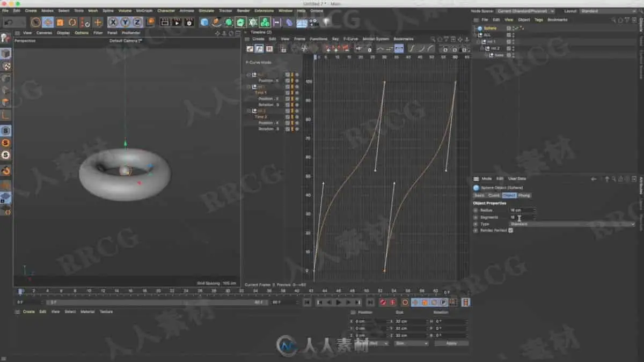
Task: Click Make Editable icon in left palette
Action: click(x=6, y=38)
